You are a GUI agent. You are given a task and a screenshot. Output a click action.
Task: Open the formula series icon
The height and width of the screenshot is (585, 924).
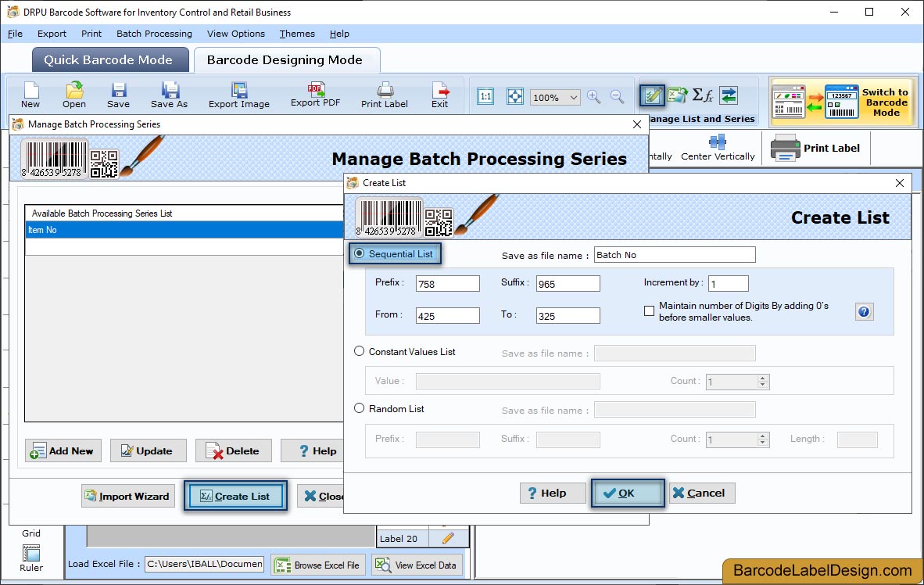703,95
